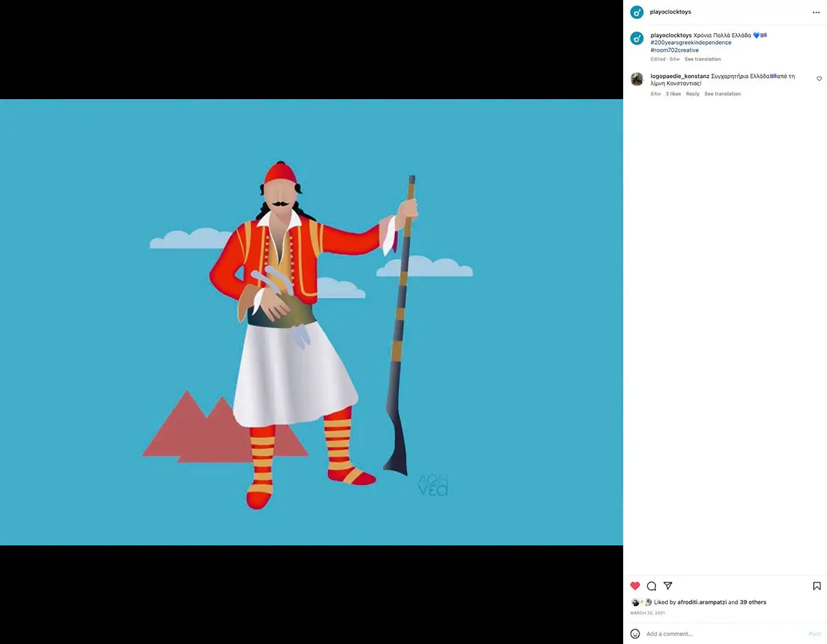Like logopaedie_konstanz's comment with small heart
Image resolution: width=827 pixels, height=644 pixels.
click(x=819, y=79)
